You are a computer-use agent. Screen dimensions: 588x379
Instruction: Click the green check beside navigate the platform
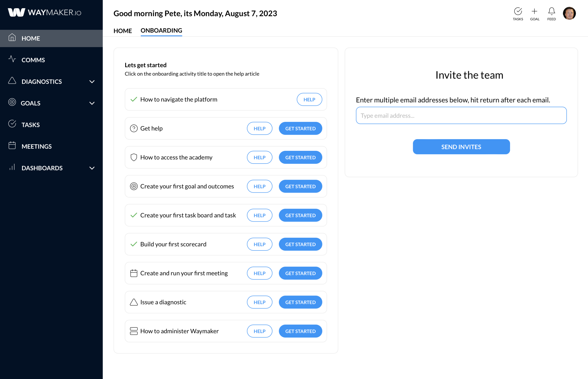coord(134,99)
